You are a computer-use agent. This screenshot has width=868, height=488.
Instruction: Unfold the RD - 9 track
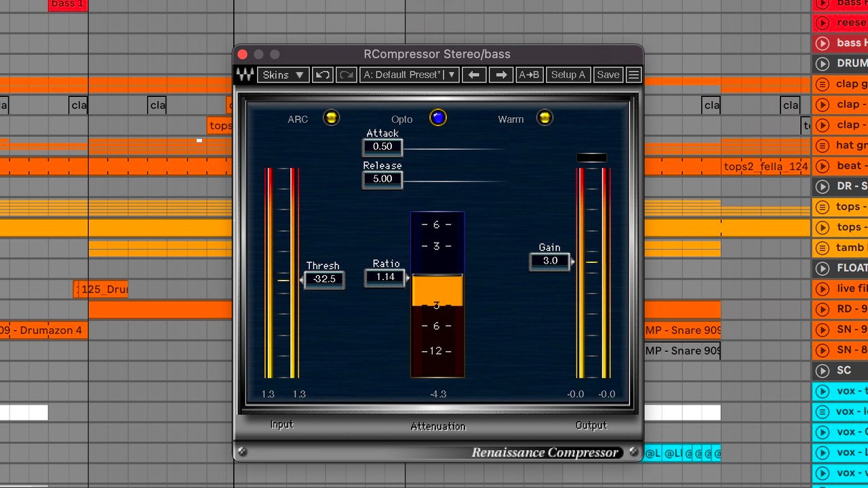tap(823, 309)
